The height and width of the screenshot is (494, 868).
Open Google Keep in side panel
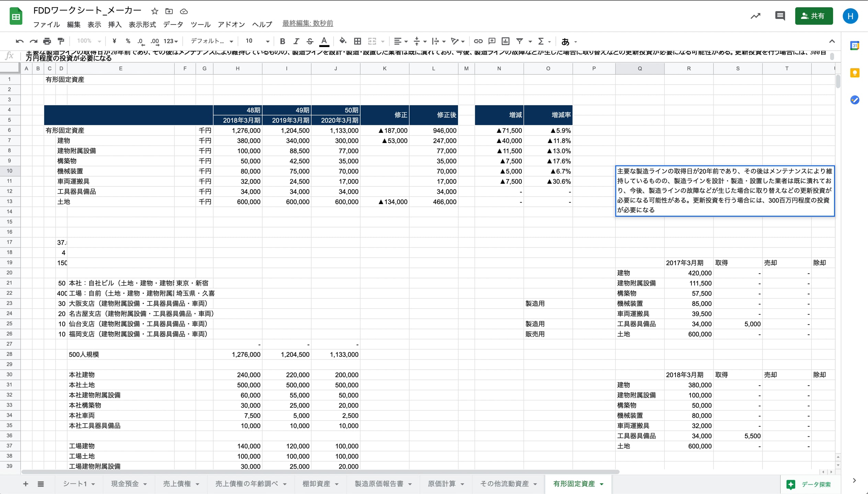(x=855, y=73)
